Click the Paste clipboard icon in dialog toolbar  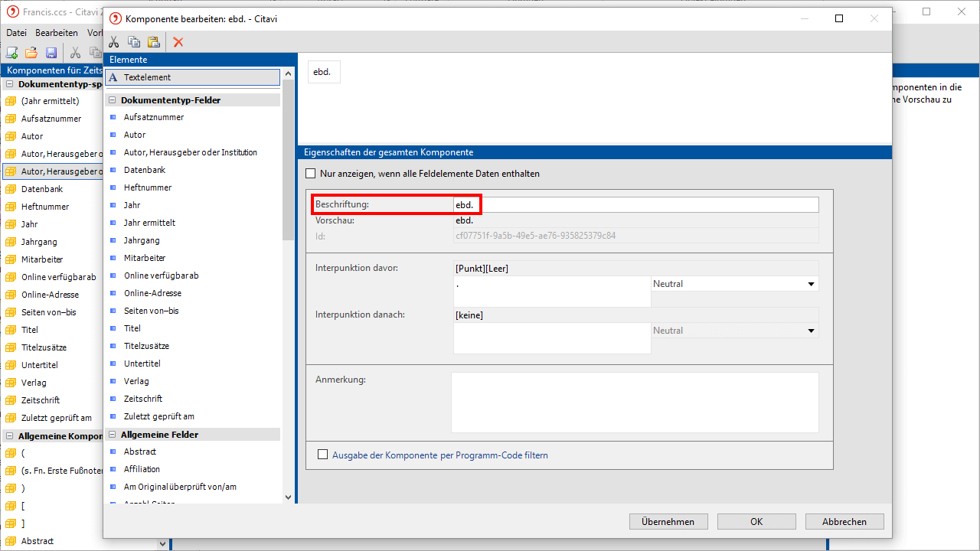pyautogui.click(x=153, y=42)
